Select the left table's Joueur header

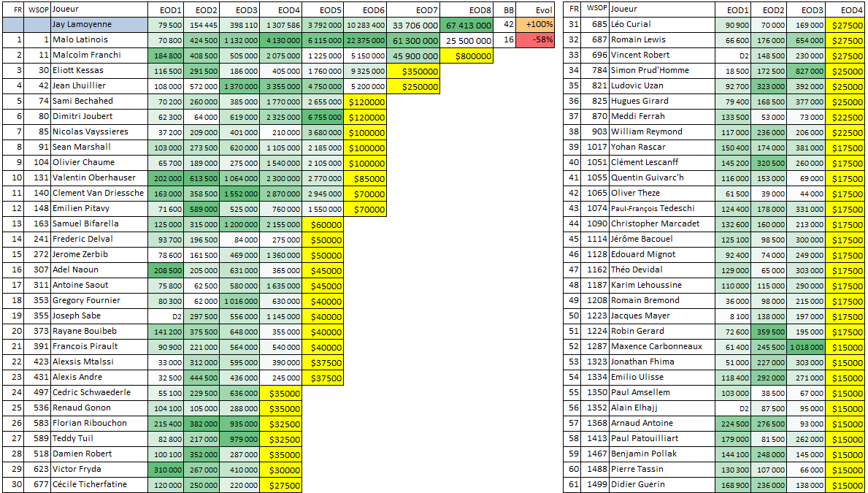(99, 9)
